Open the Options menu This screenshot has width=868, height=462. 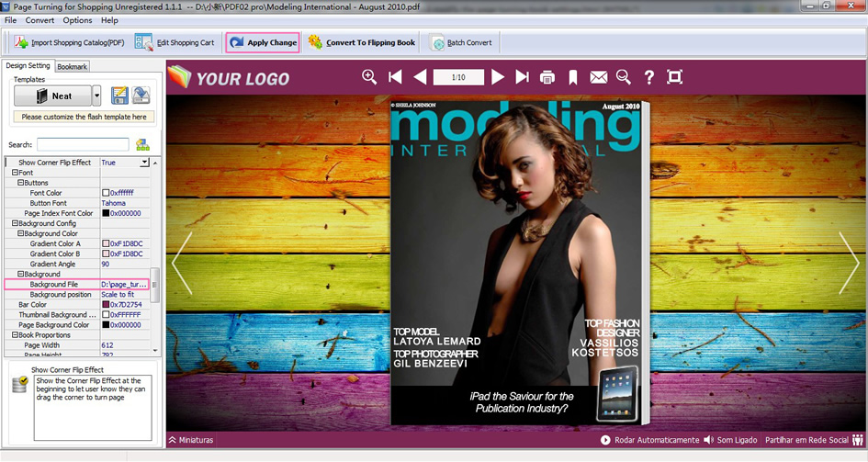tap(77, 20)
